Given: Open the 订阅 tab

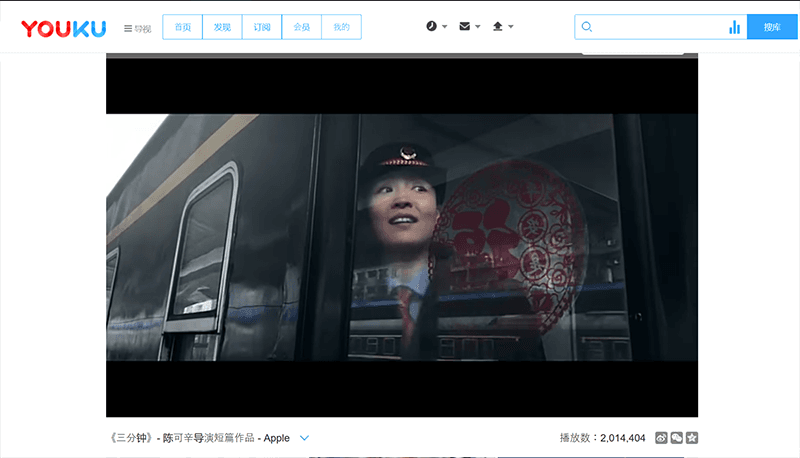Looking at the screenshot, I should click(x=262, y=27).
